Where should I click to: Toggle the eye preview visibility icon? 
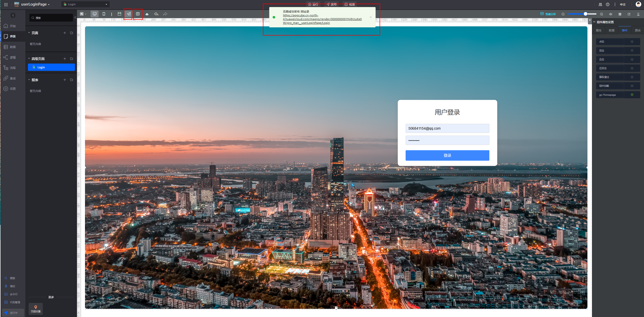tap(611, 14)
